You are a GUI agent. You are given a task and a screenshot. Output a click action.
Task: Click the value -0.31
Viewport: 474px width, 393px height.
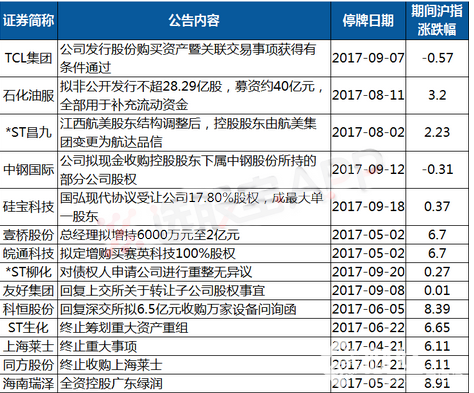point(437,169)
